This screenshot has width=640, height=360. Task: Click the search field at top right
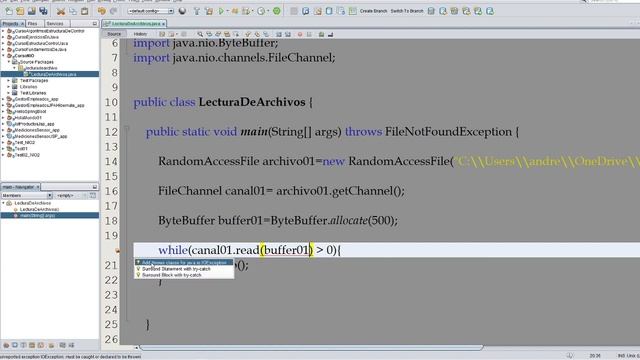tap(612, 1)
